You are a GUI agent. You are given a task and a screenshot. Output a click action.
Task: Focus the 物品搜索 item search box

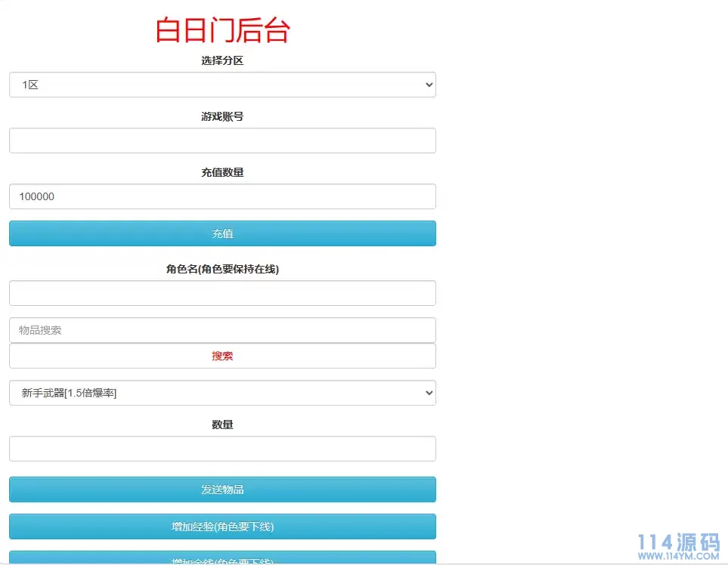[x=221, y=329]
